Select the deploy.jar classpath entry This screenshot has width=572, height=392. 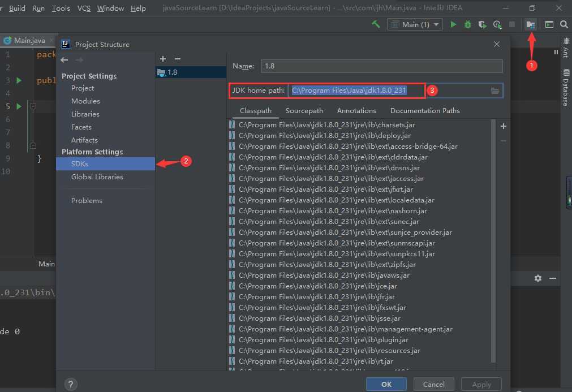pyautogui.click(x=324, y=136)
